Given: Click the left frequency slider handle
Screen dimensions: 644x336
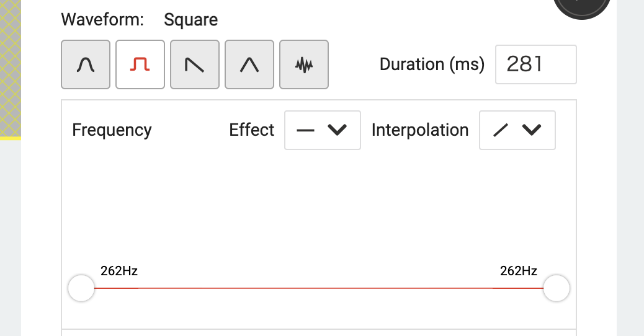Looking at the screenshot, I should pyautogui.click(x=81, y=288).
